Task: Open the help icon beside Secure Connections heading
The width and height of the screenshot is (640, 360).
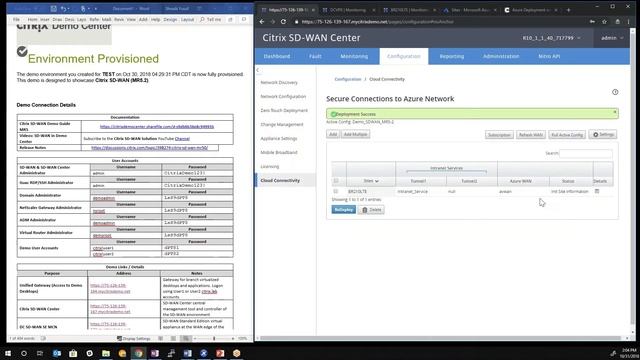Action: click(615, 92)
